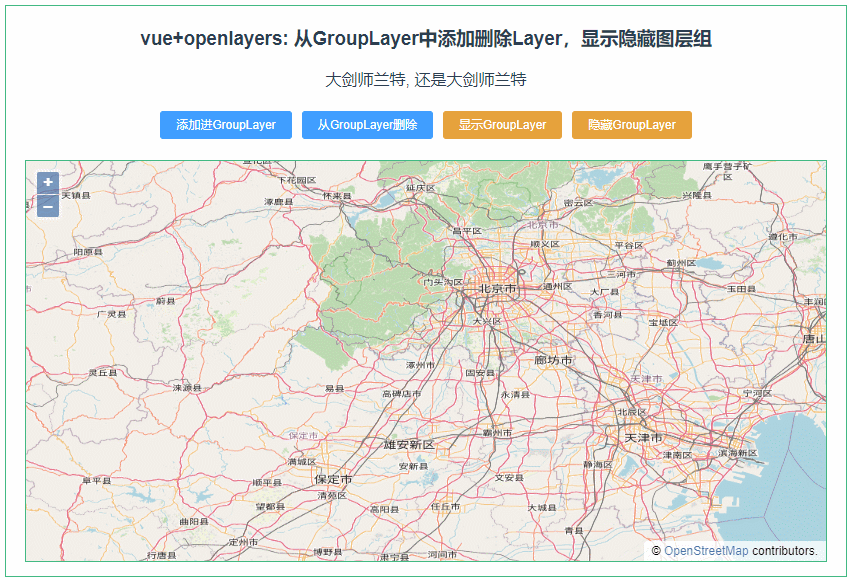Click the 大剑师兰特 subtitle text
The height and width of the screenshot is (578, 849).
(424, 80)
